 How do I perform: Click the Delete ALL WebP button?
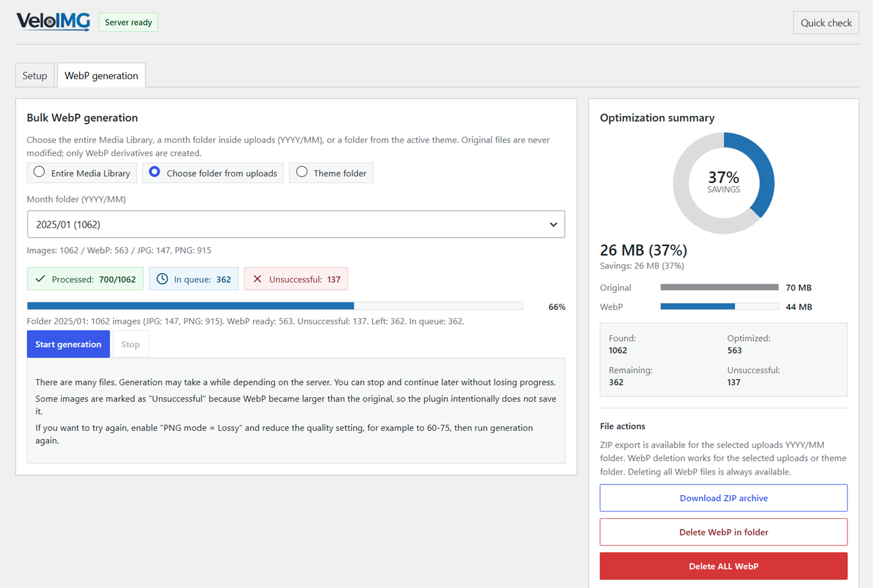pyautogui.click(x=723, y=566)
